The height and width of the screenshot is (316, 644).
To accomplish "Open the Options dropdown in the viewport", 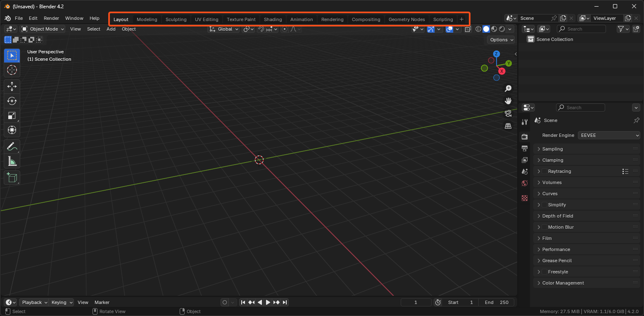I will 501,40.
